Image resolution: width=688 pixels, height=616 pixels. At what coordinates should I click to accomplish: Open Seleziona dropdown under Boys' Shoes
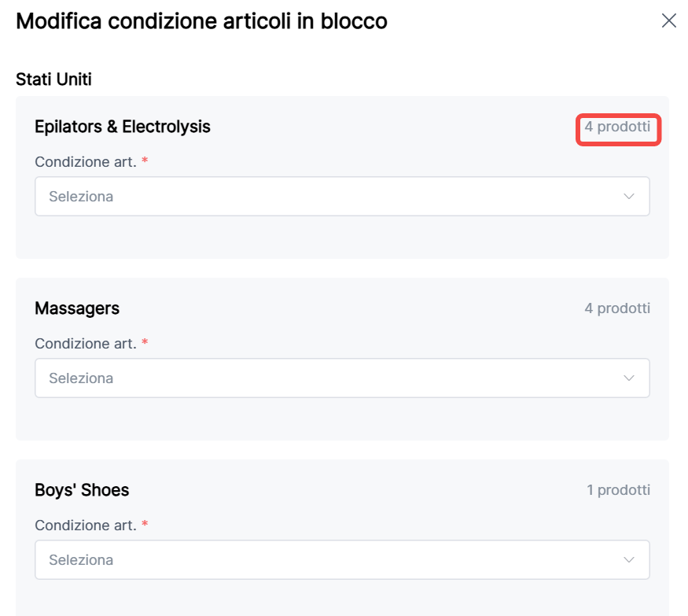click(x=342, y=560)
